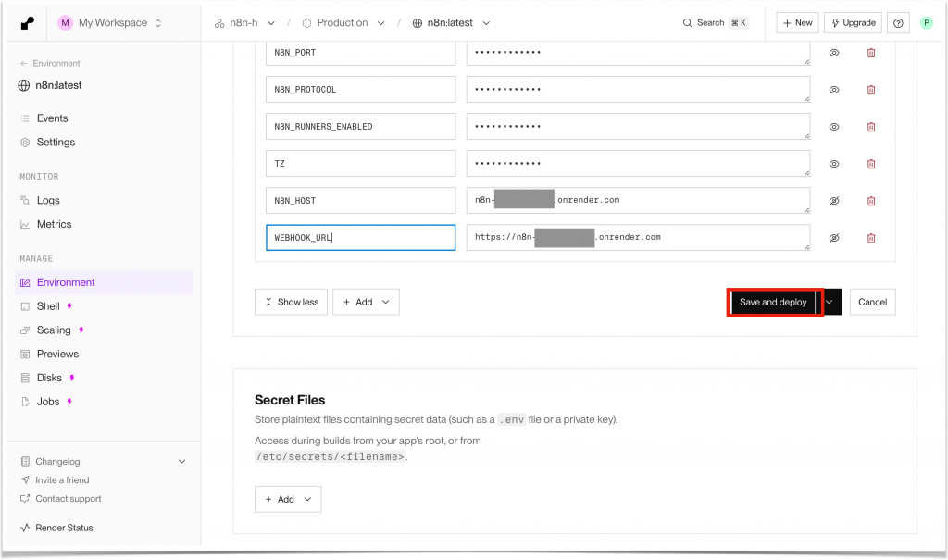Click the N8N_PORT key field

tap(360, 53)
